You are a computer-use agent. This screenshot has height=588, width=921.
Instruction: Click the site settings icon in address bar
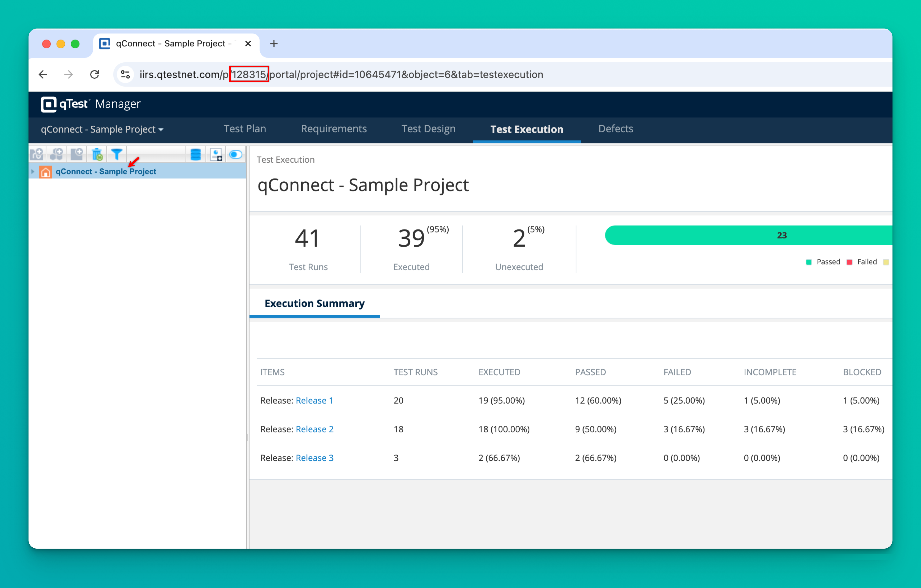(125, 74)
